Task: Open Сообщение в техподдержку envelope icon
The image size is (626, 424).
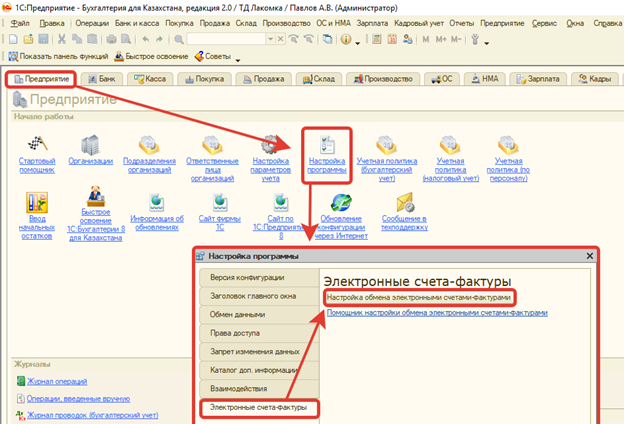Action: (405, 202)
